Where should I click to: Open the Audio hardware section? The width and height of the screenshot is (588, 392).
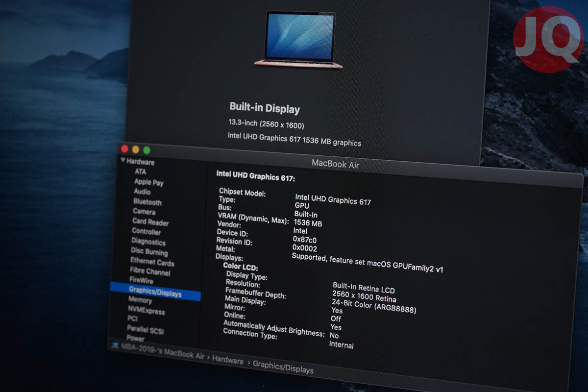click(x=142, y=192)
